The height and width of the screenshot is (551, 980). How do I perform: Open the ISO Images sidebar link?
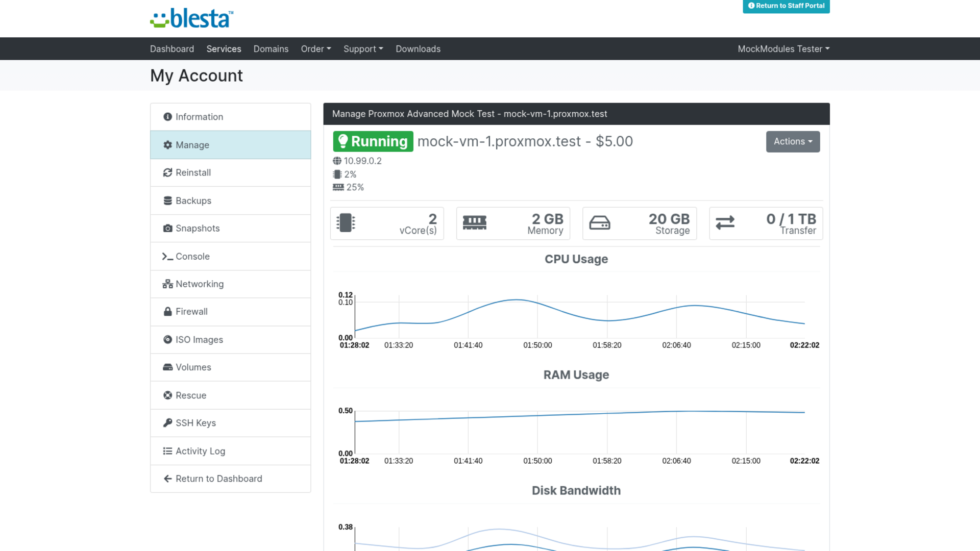231,339
